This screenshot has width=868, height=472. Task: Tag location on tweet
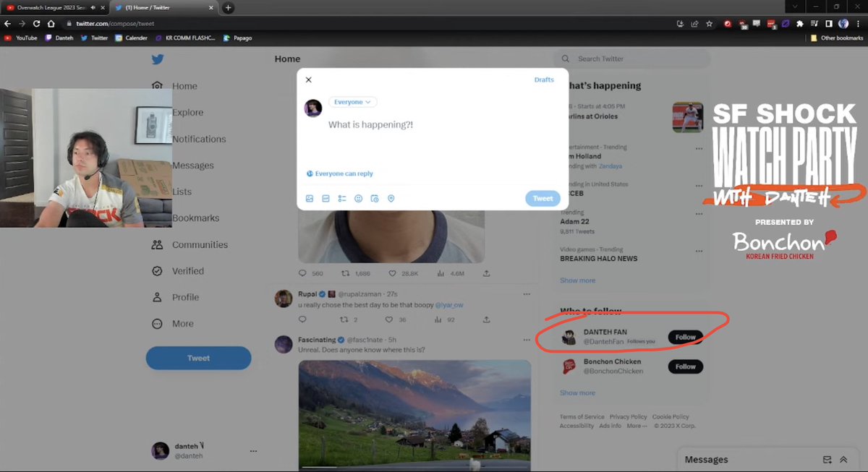point(391,199)
